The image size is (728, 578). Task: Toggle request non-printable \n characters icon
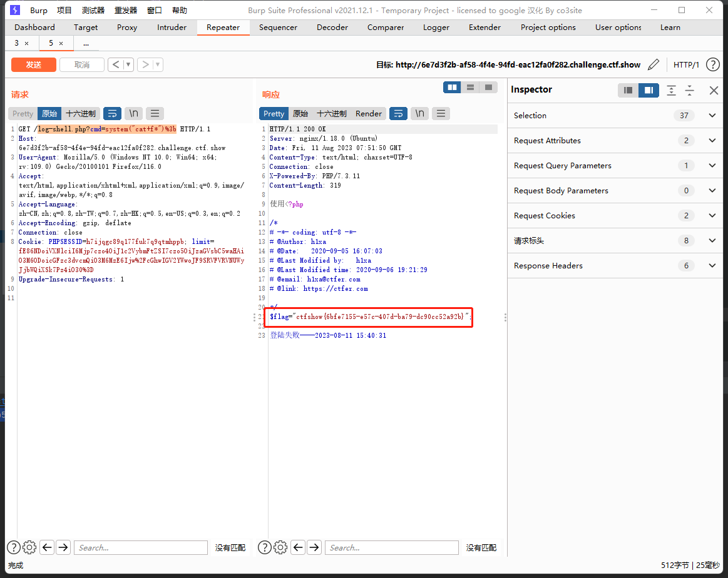click(134, 114)
